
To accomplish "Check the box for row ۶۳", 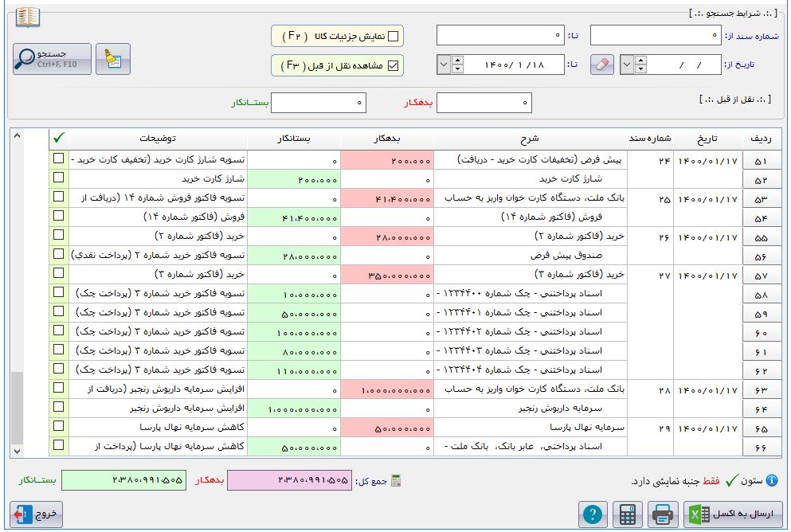I will [x=58, y=388].
